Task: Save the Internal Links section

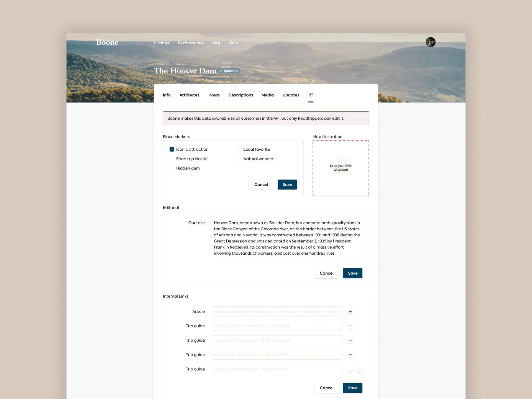Action: tap(353, 388)
